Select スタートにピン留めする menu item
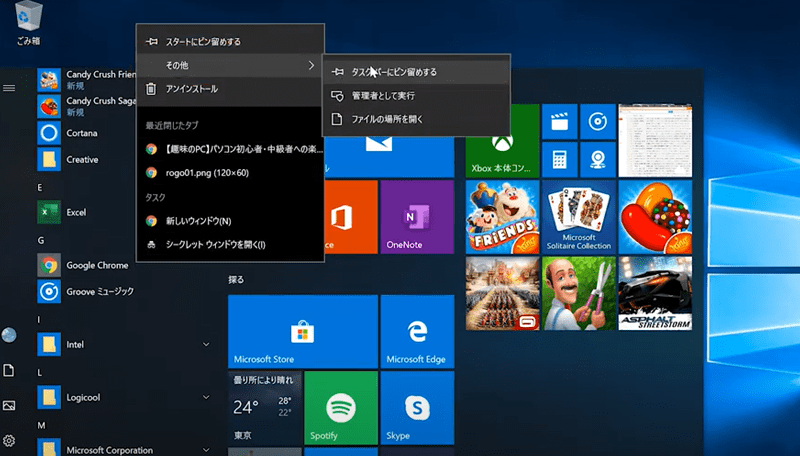800x456 pixels. (x=230, y=42)
